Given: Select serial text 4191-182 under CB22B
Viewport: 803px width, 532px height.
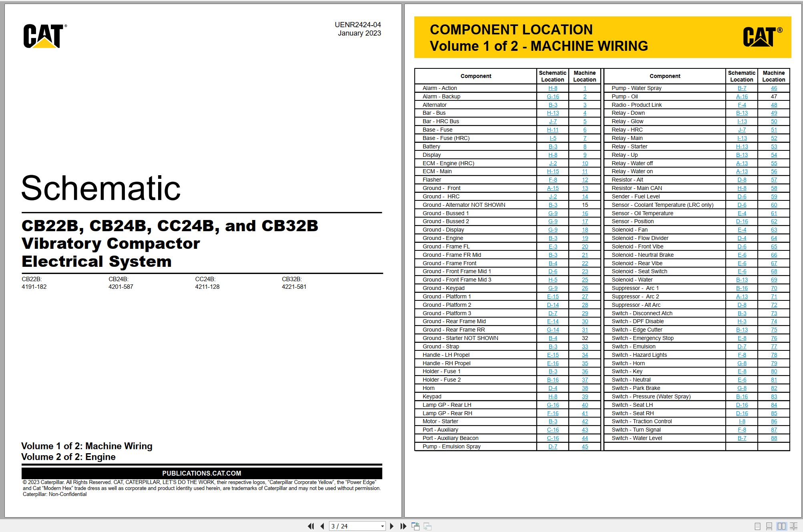Looking at the screenshot, I should point(34,287).
